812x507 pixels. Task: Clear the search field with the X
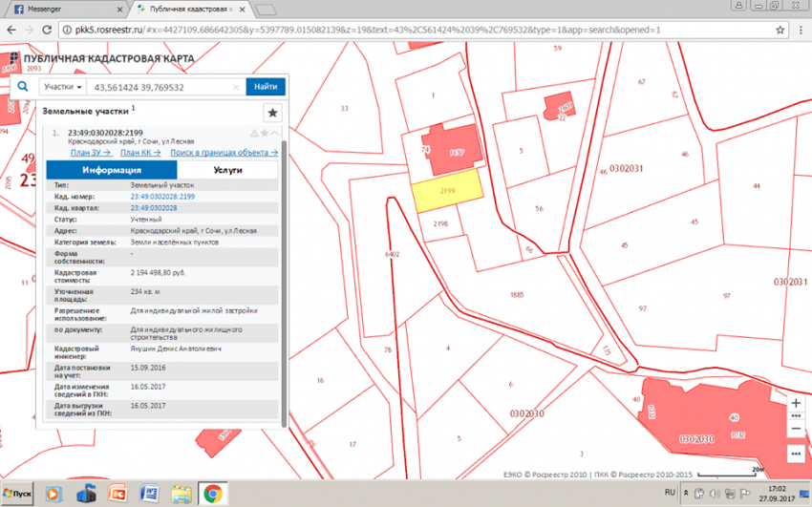(x=236, y=87)
